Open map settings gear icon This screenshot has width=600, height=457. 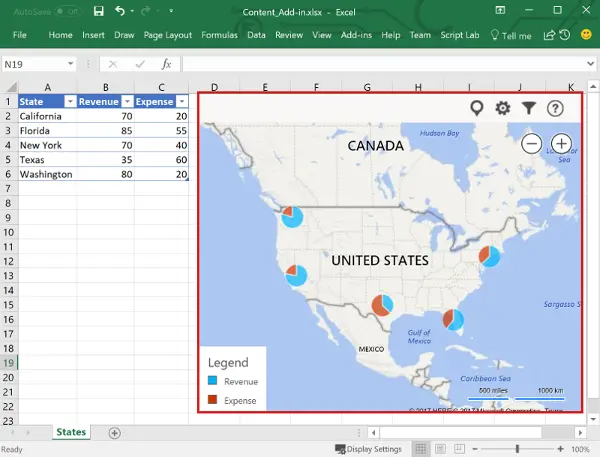[x=503, y=108]
